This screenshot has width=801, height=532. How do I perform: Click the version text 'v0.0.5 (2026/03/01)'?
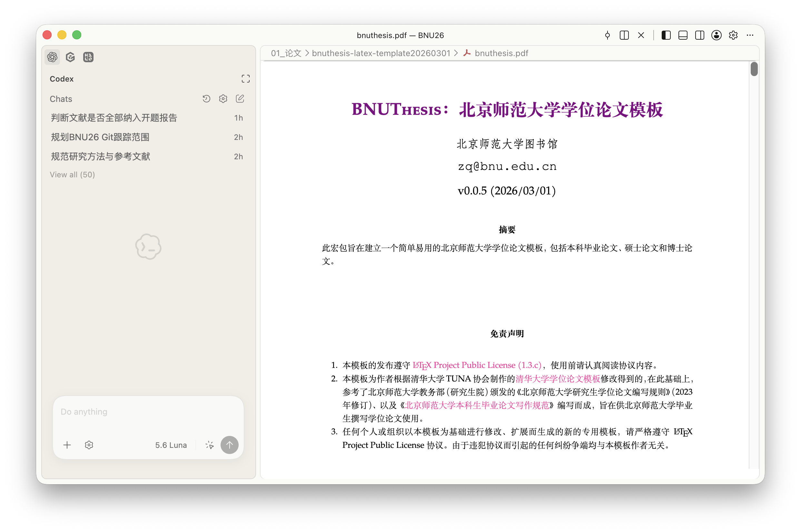coord(507,191)
